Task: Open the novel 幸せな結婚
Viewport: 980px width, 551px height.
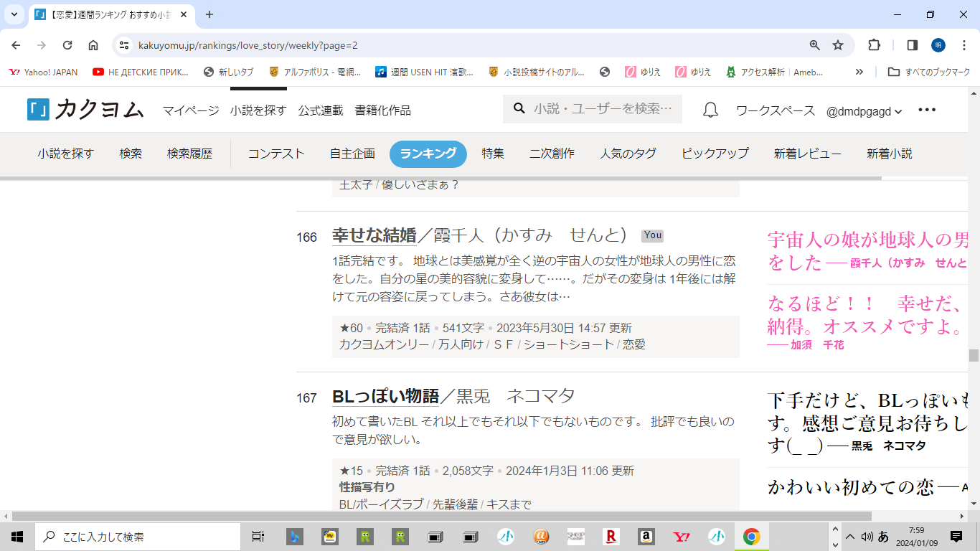Action: click(x=374, y=235)
